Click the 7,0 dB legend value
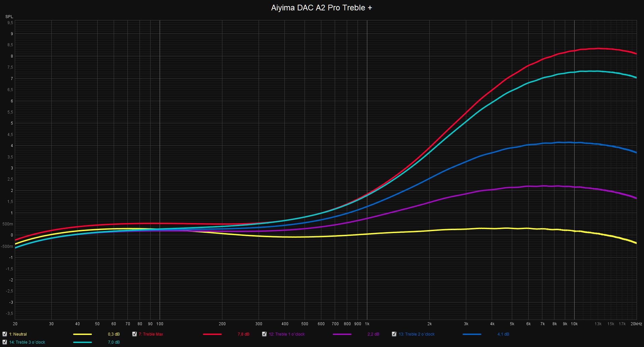 [114, 342]
